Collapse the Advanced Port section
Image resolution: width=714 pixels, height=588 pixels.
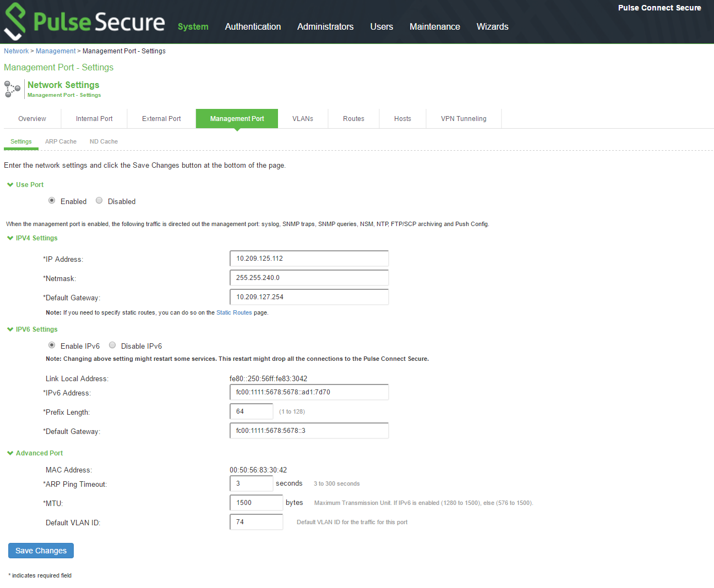[x=35, y=453]
